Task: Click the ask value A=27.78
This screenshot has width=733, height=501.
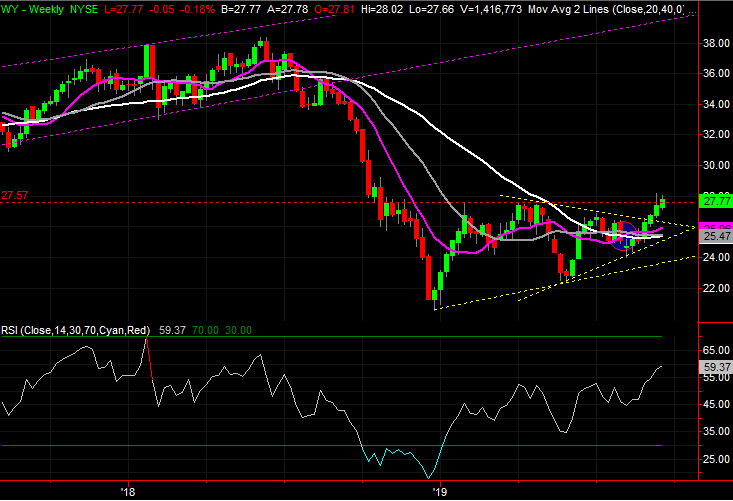Action: pyautogui.click(x=287, y=9)
